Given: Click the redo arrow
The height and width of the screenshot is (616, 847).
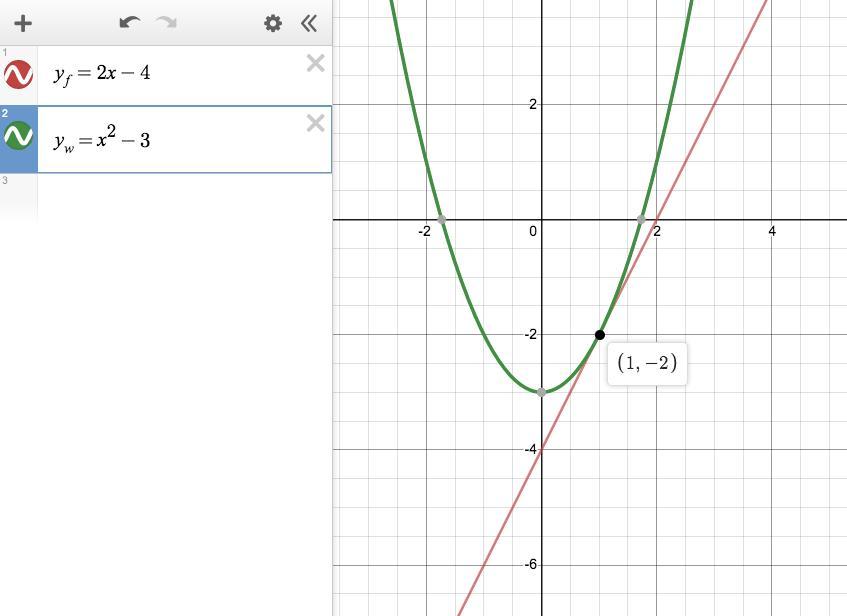Looking at the screenshot, I should [x=166, y=23].
